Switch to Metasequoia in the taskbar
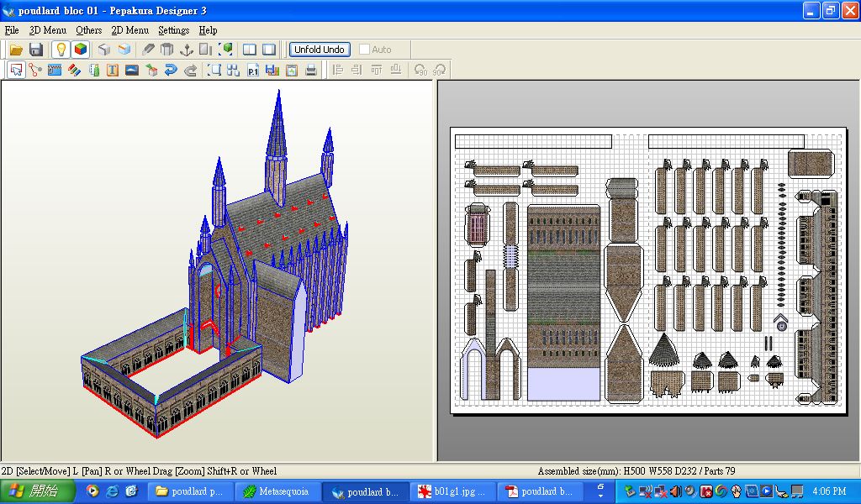 tap(277, 491)
